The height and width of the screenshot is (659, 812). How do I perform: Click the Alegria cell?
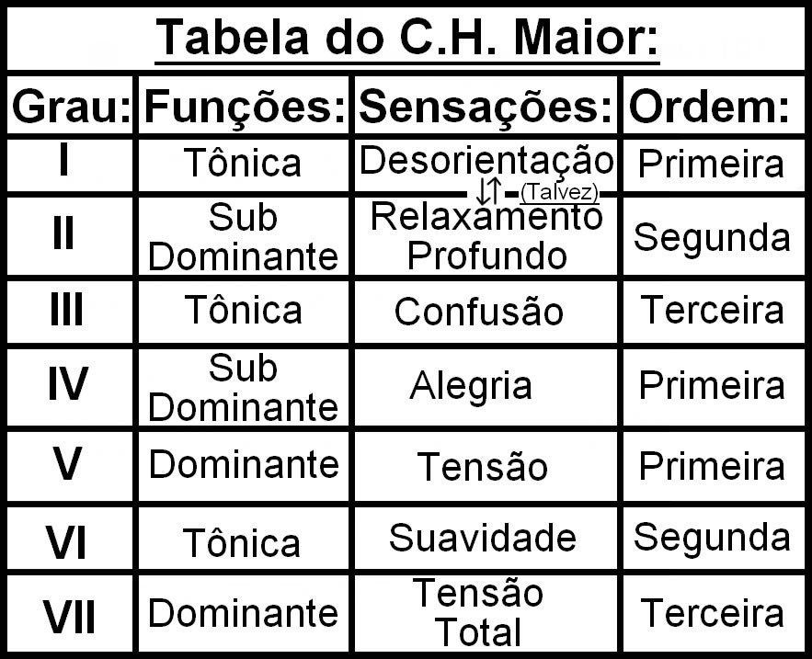pyautogui.click(x=471, y=385)
